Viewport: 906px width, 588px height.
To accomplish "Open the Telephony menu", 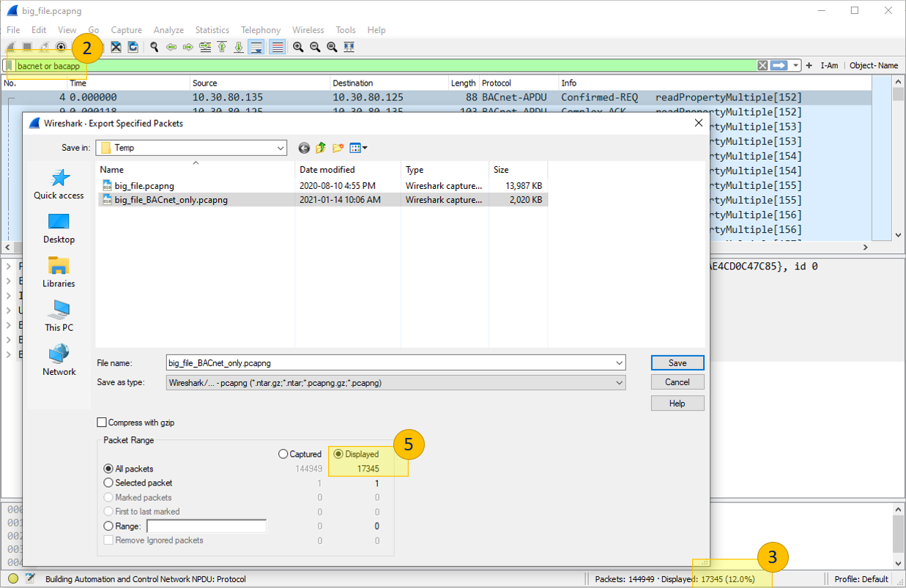I will [260, 30].
